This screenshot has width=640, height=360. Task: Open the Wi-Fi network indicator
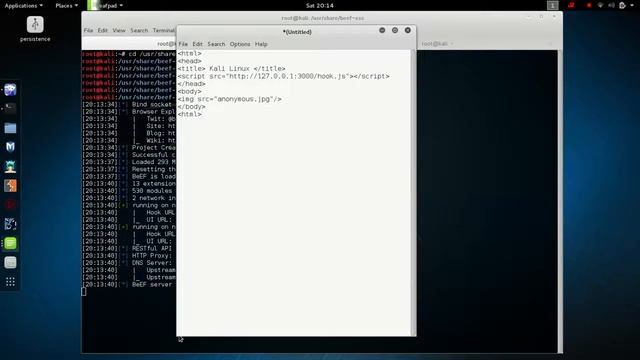pos(600,5)
